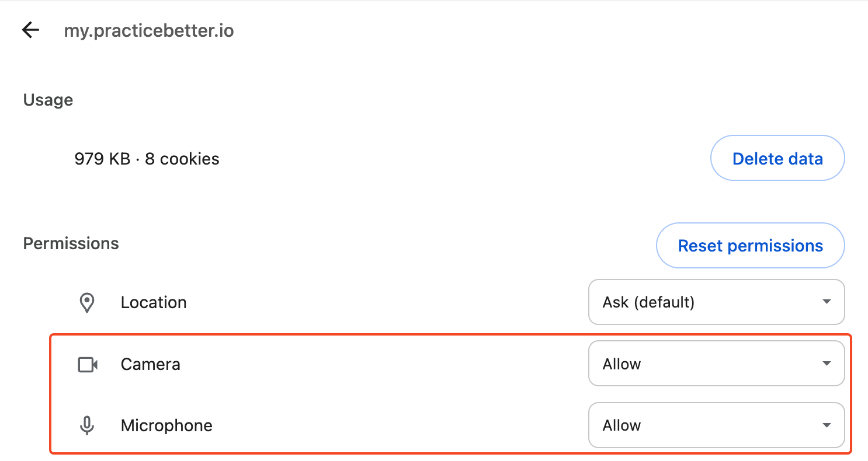Click the Usage section heading
Image resolution: width=868 pixels, height=461 pixels.
click(x=48, y=100)
